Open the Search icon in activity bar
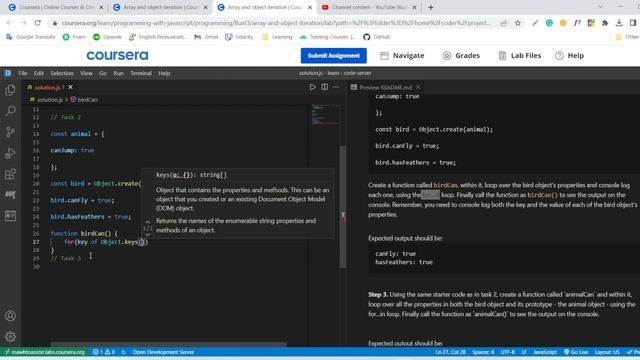The width and height of the screenshot is (640, 360). [x=11, y=111]
